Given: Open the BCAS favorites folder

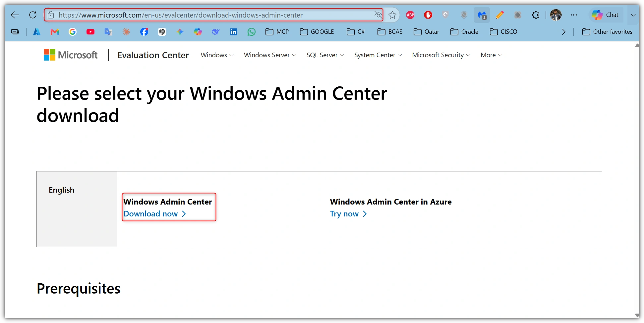Looking at the screenshot, I should 390,32.
